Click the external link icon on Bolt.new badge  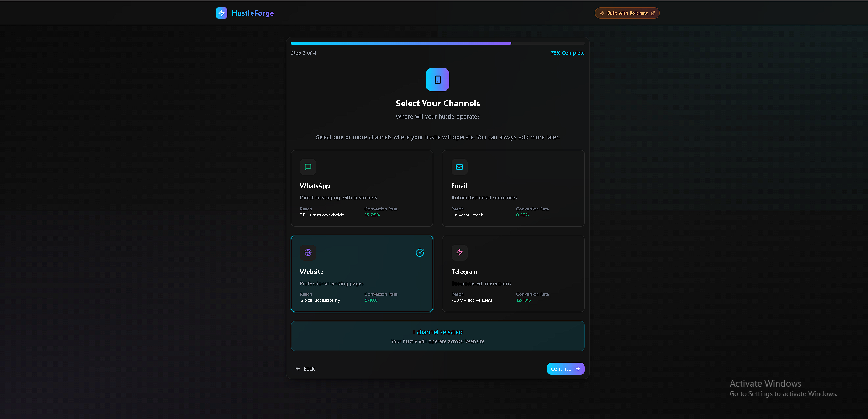click(652, 13)
